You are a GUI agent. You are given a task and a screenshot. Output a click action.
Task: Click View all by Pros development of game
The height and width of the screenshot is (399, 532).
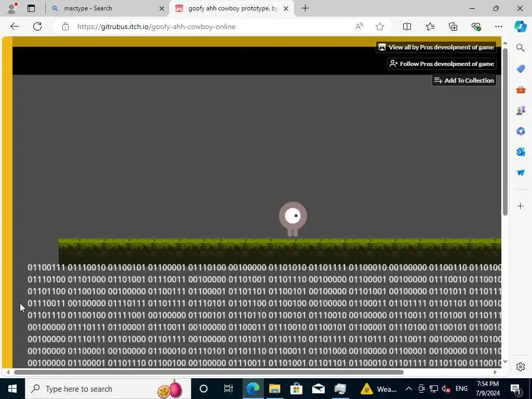click(x=436, y=47)
